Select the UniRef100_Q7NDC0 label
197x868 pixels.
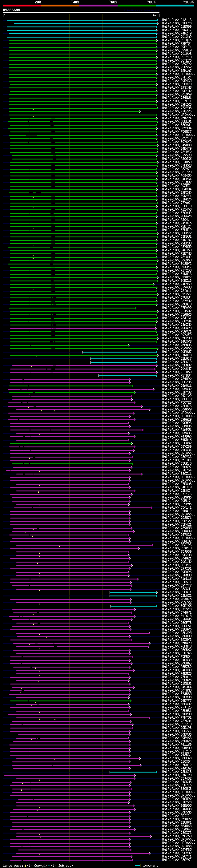177,355
